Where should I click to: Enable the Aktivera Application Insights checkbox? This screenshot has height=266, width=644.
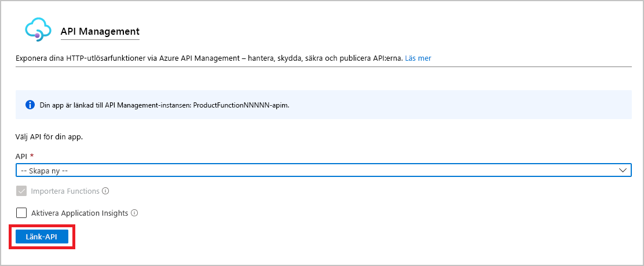pos(21,213)
